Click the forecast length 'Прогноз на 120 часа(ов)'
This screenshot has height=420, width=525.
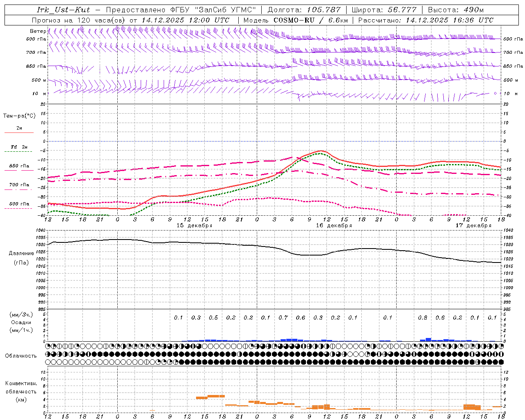click(x=79, y=20)
